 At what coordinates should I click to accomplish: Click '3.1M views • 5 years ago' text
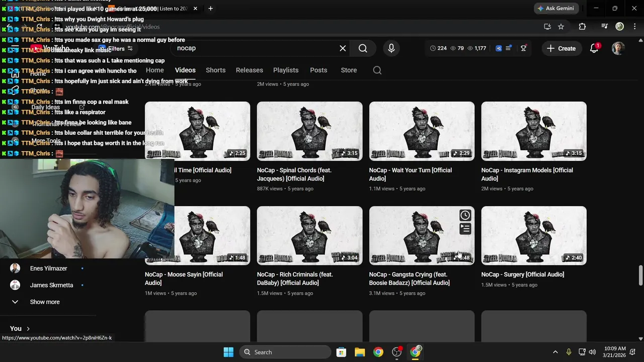pos(397,293)
